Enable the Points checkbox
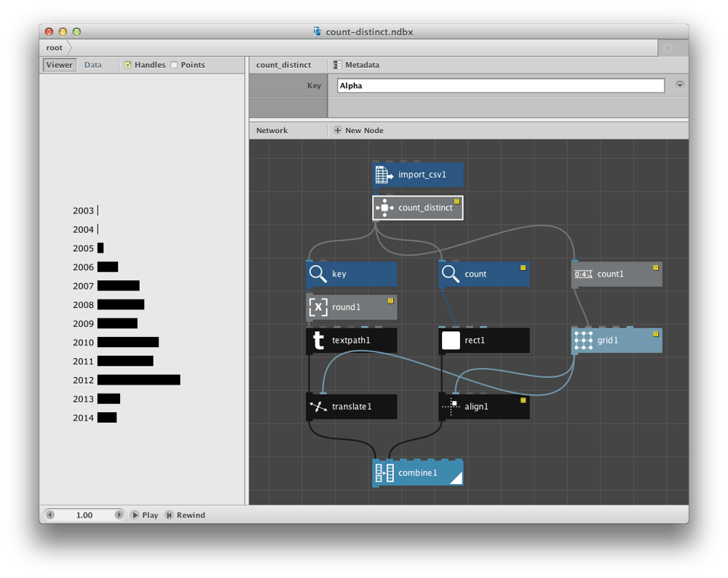Image resolution: width=728 pixels, height=578 pixels. pos(174,65)
